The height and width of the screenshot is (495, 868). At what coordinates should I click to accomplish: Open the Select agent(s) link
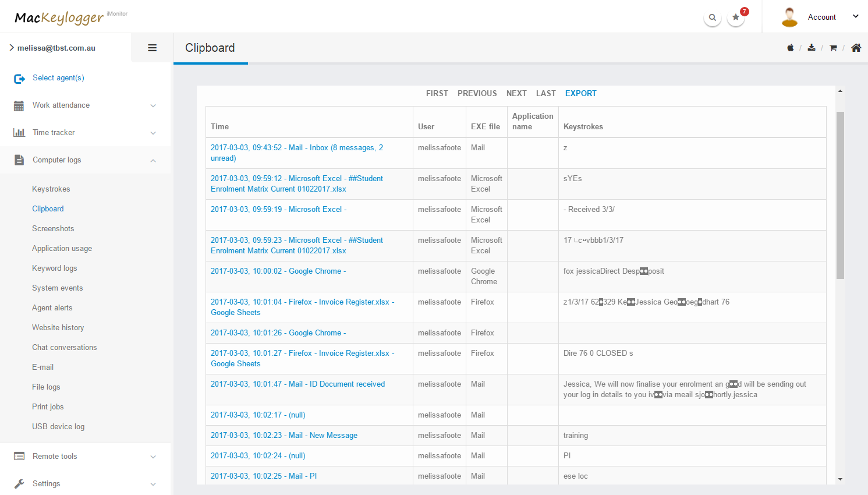[58, 78]
